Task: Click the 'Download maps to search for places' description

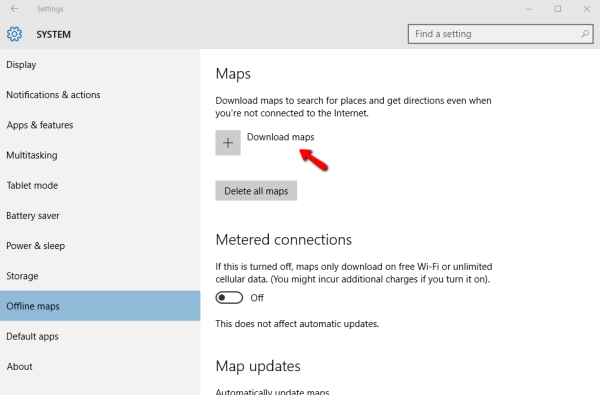Action: [353, 107]
